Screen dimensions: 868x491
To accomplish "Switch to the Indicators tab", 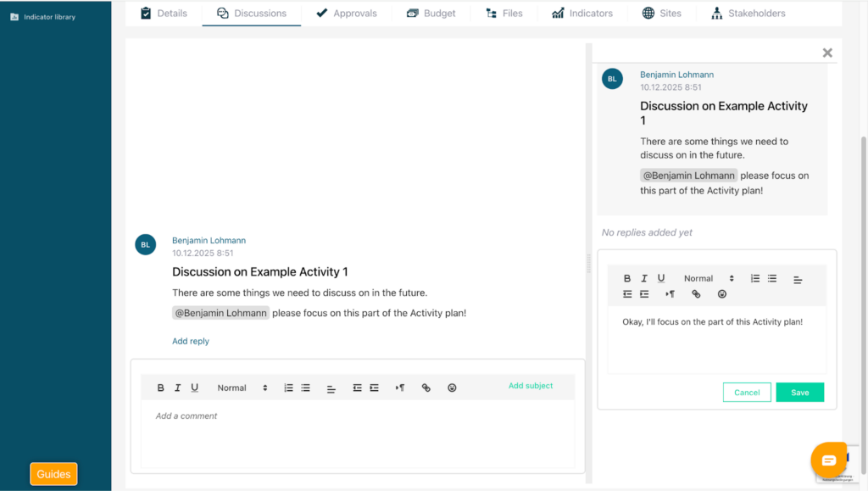I will point(581,13).
